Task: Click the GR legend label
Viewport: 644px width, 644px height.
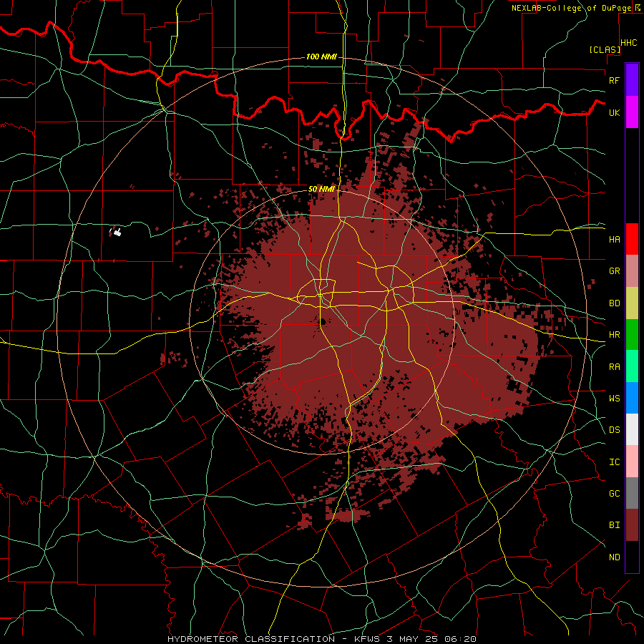Action: 614,271
